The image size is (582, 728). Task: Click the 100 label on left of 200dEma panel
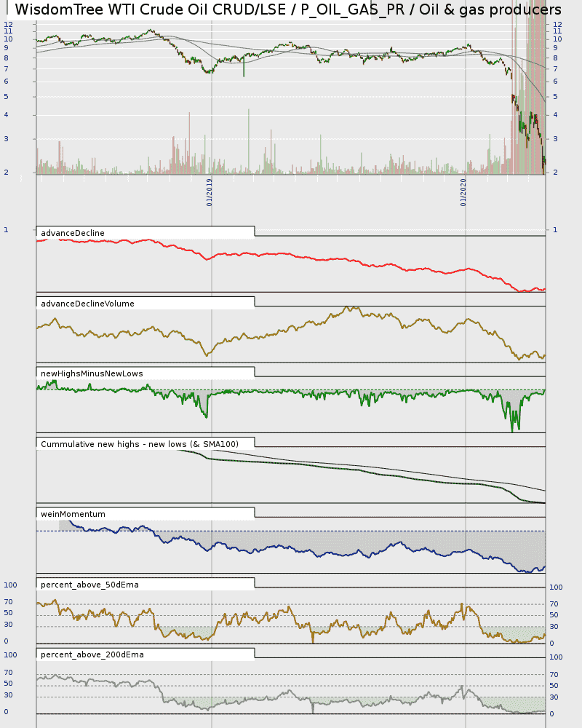point(10,655)
